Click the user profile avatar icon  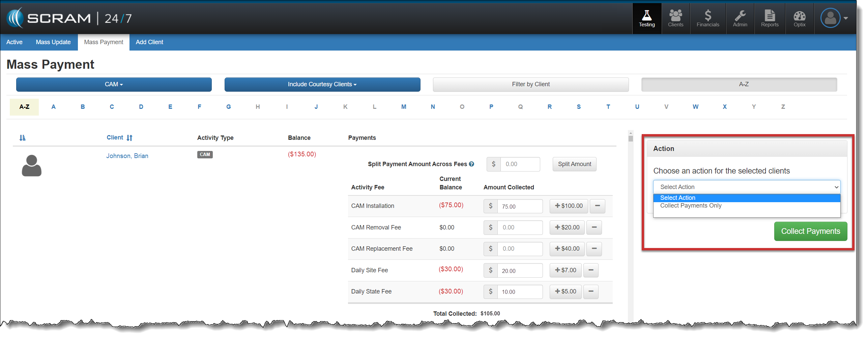(x=830, y=18)
